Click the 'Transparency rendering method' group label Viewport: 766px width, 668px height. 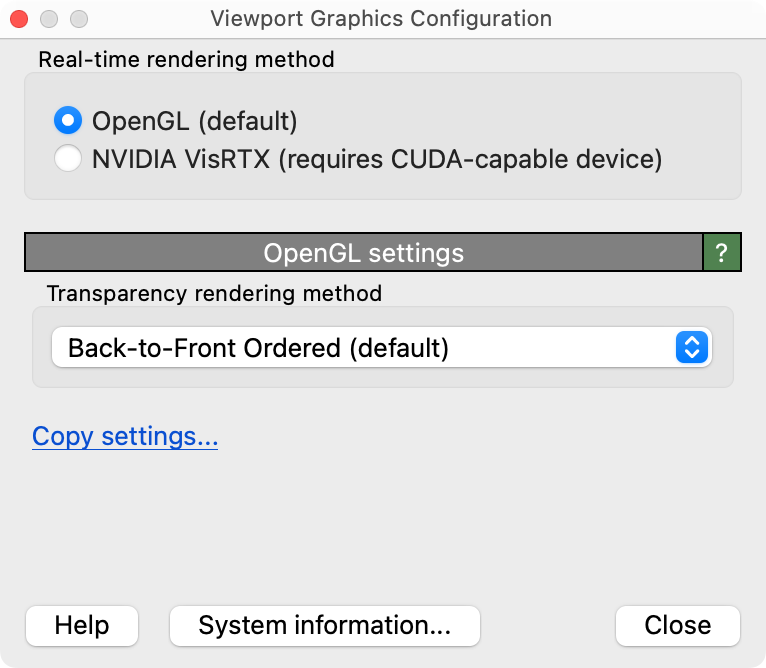pos(214,294)
